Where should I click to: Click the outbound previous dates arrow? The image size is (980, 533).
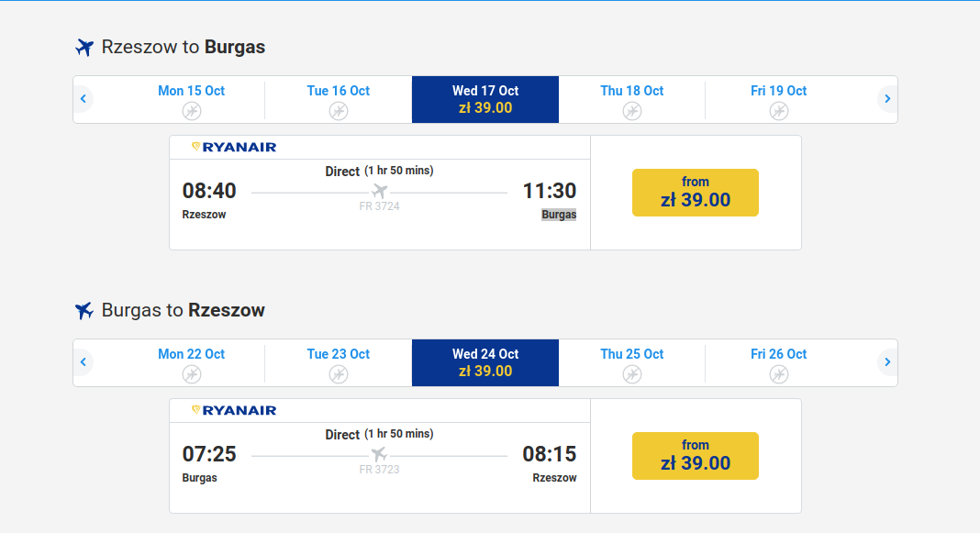coord(84,99)
